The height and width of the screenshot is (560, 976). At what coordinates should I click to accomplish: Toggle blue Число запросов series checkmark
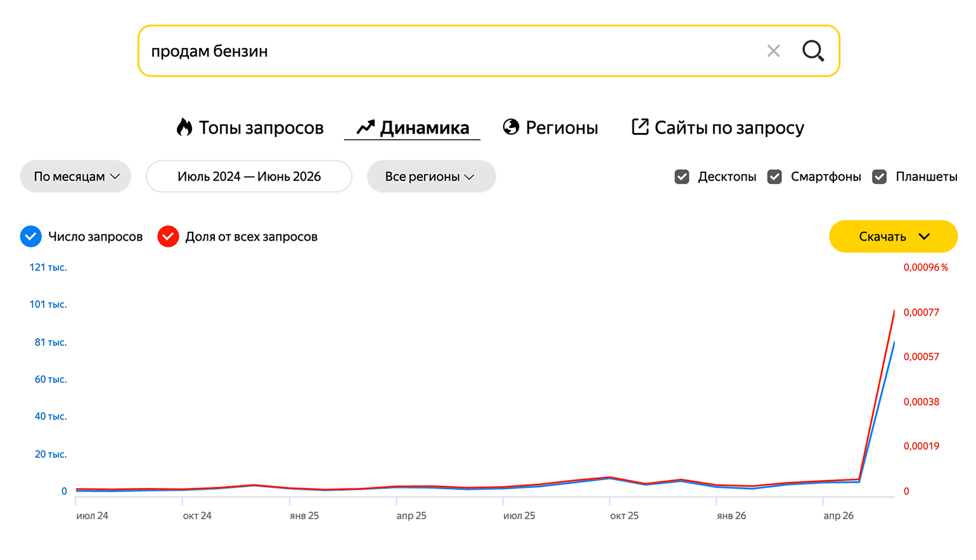[x=31, y=236]
